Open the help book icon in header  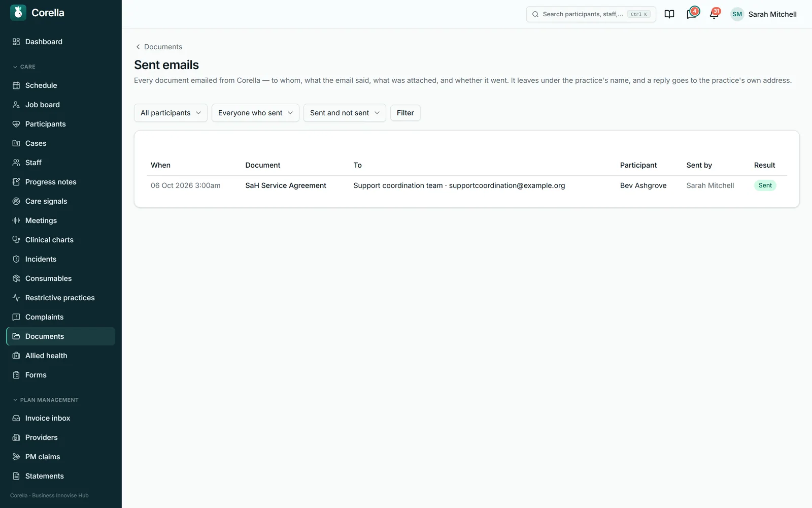pos(669,14)
